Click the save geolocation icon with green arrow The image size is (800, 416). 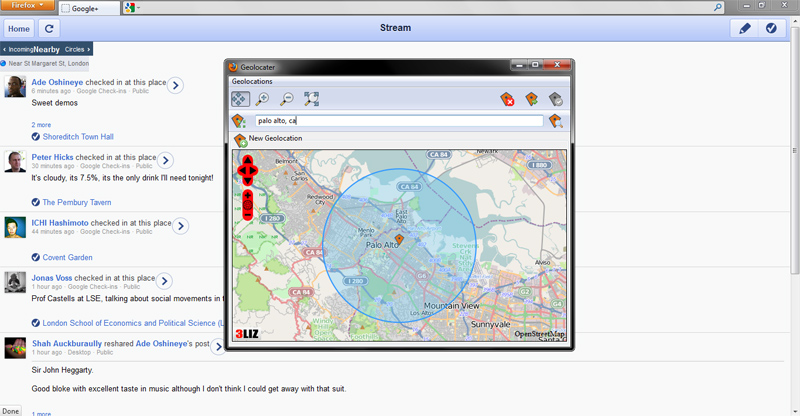[x=532, y=99]
